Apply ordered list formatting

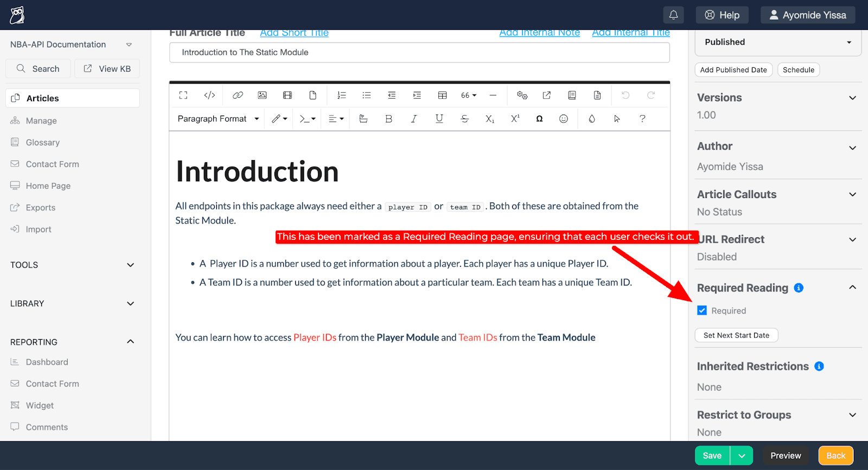point(341,95)
